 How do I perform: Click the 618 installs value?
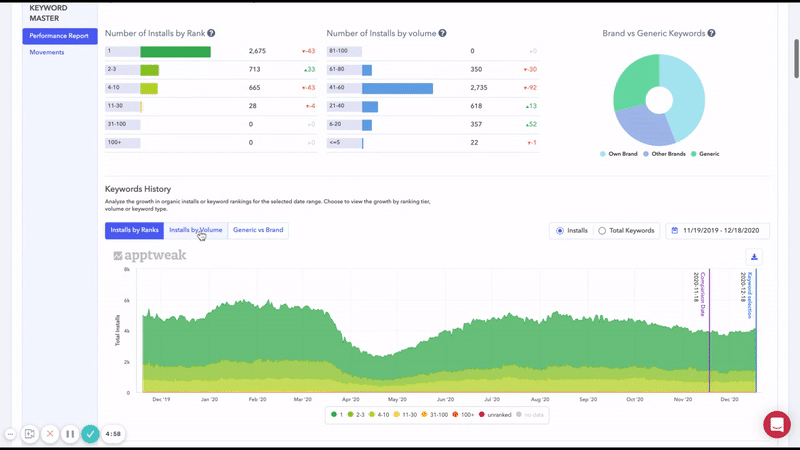pyautogui.click(x=476, y=106)
